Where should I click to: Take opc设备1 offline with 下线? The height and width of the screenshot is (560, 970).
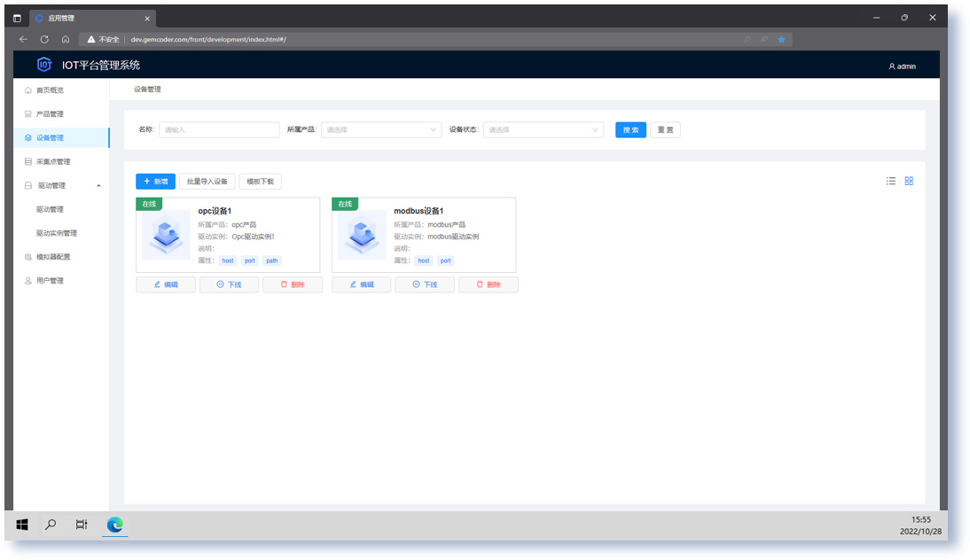(229, 284)
